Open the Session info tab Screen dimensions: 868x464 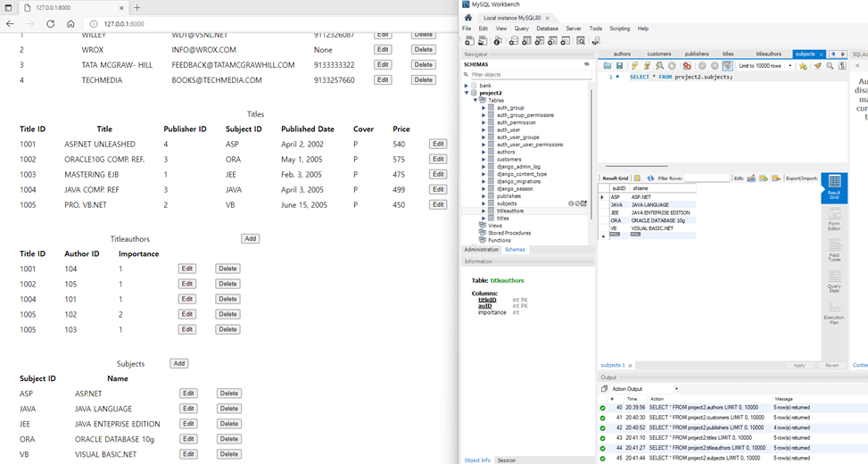click(506, 460)
